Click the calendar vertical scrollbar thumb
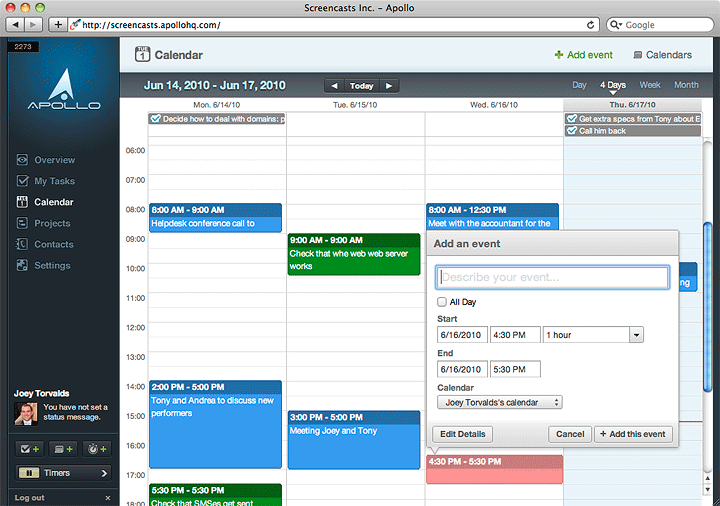The height and width of the screenshot is (506, 720). [x=708, y=307]
